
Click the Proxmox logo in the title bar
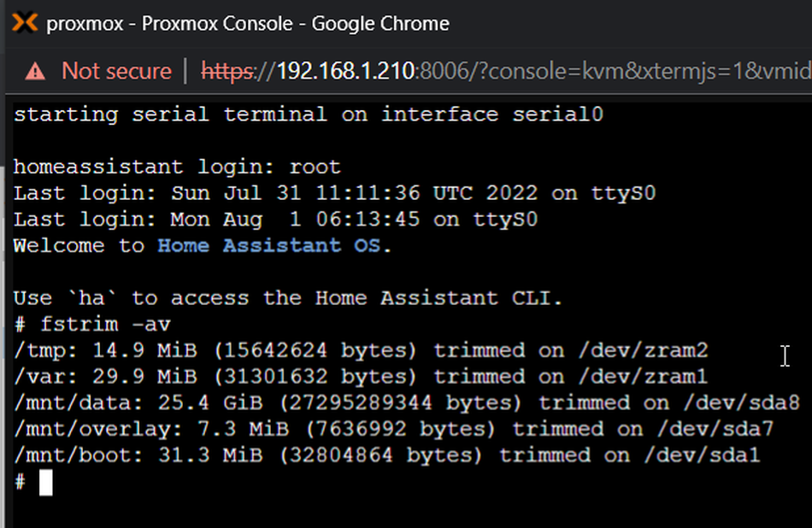(25, 23)
